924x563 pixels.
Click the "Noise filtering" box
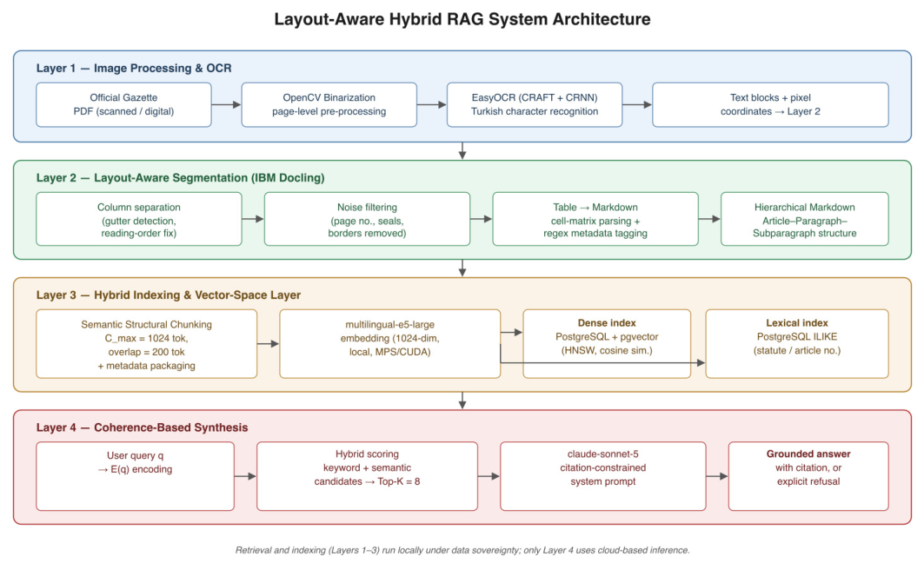click(x=367, y=219)
